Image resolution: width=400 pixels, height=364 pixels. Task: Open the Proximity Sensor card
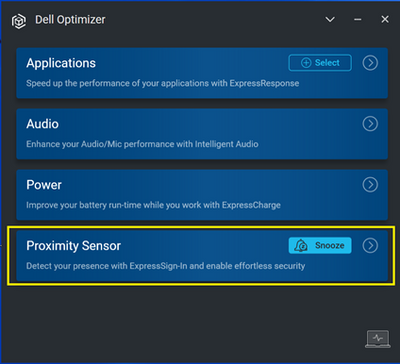[202, 256]
